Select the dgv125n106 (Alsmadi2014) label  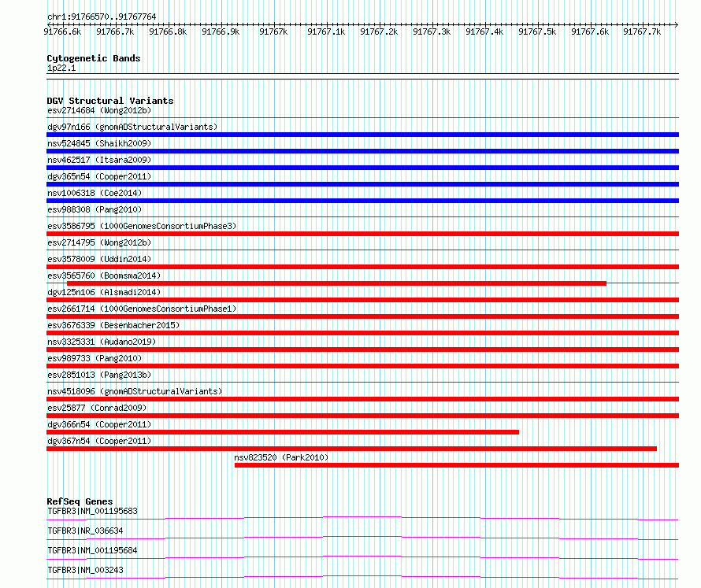click(104, 292)
